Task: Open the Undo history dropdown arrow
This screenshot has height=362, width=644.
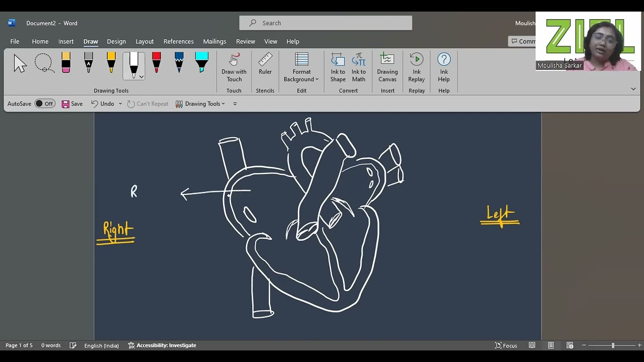Action: 120,104
